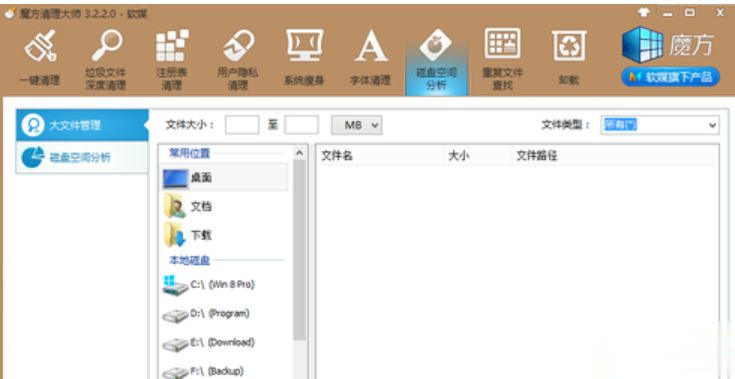
Task: Select 桌面 desktop location
Action: coord(224,177)
